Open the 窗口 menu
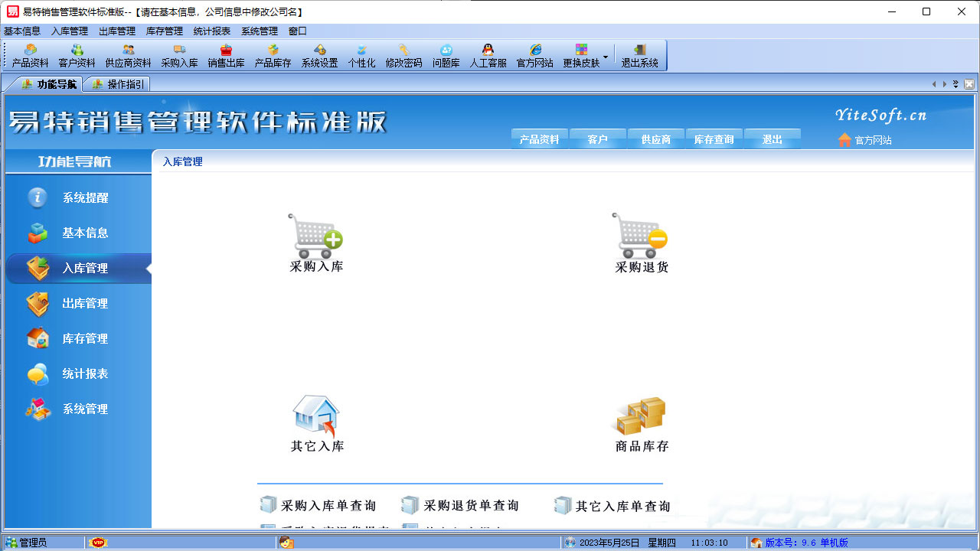 pyautogui.click(x=298, y=31)
